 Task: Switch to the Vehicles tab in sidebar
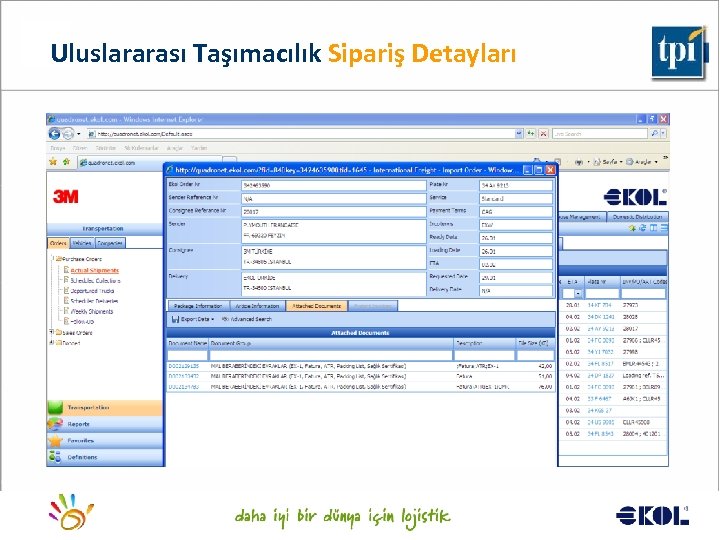82,243
